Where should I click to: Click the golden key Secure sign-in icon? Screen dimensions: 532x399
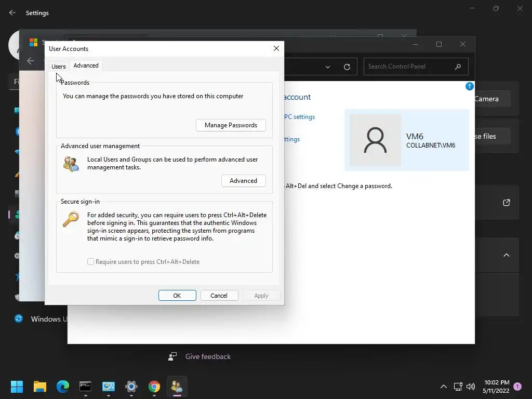(71, 219)
